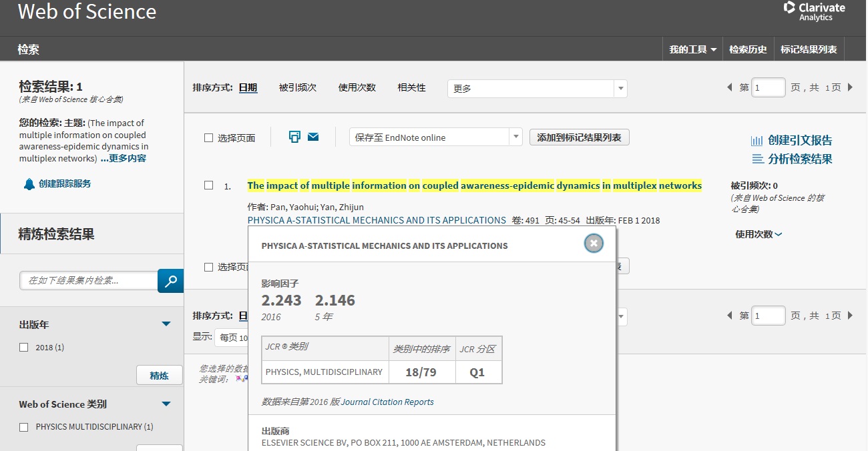Image resolution: width=868 pixels, height=451 pixels.
Task: Collapse the Web of Science 类别 section
Action: (166, 404)
